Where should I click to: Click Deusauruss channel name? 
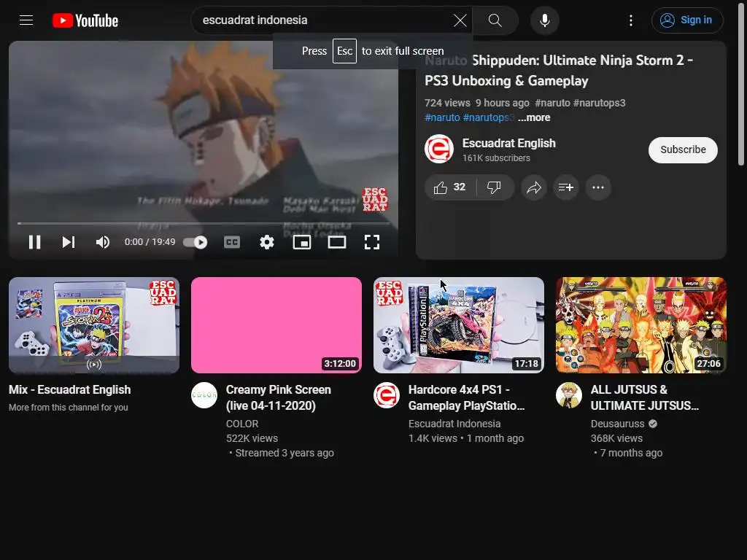(x=617, y=424)
